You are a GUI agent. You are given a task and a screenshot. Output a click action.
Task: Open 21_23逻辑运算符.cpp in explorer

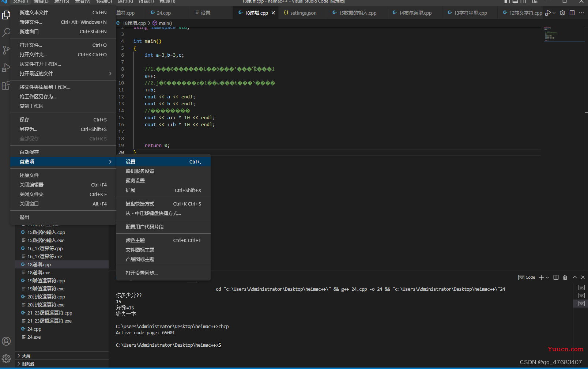[x=62, y=313]
